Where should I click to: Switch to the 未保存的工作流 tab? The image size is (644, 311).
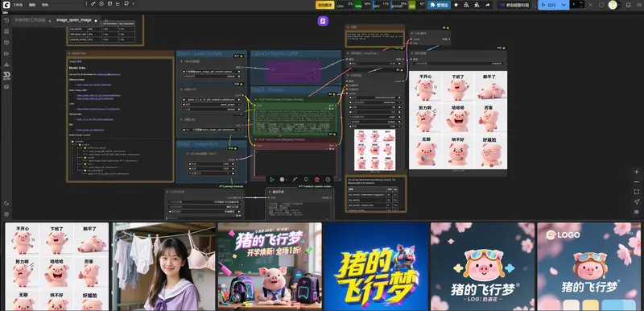click(x=30, y=19)
